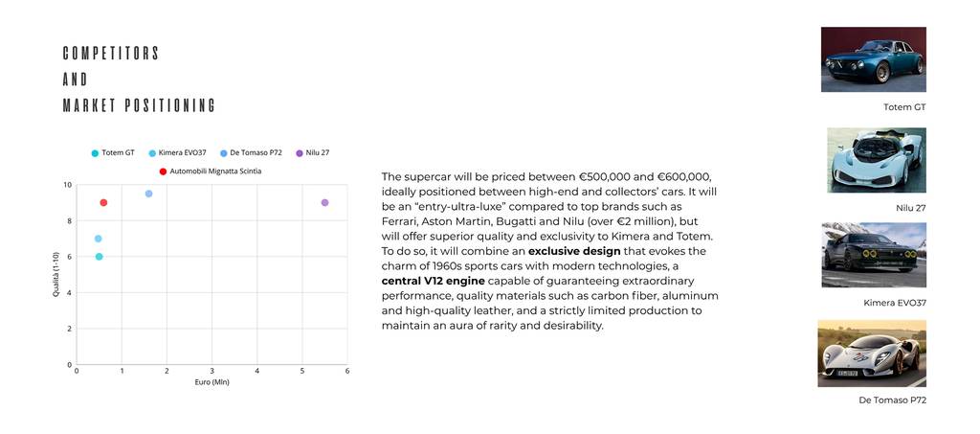Click the purple data point on the chart
This screenshot has width=980, height=434.
coord(325,203)
